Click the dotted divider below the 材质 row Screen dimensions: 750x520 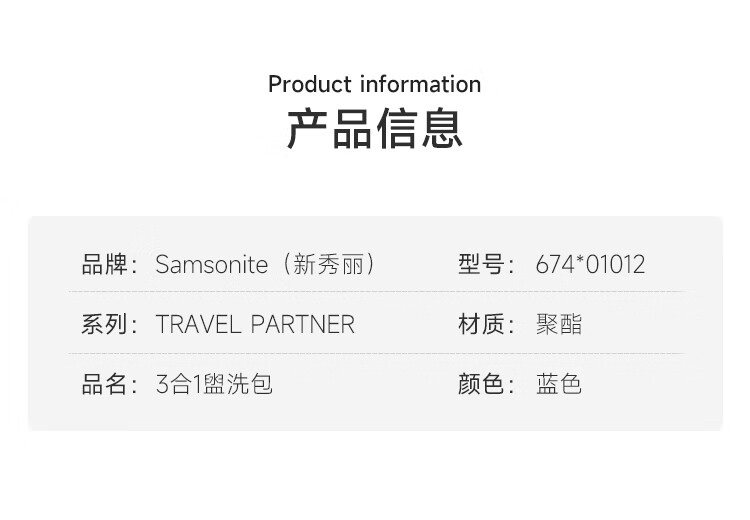click(x=570, y=353)
